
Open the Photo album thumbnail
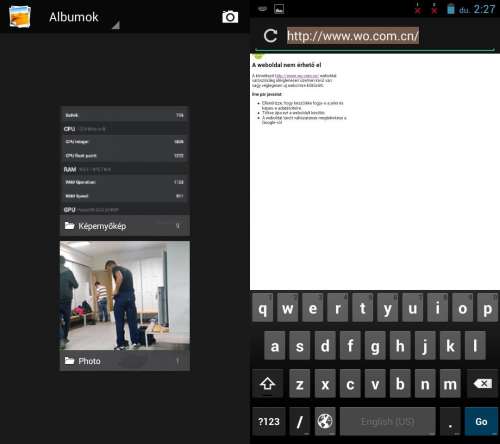click(125, 296)
